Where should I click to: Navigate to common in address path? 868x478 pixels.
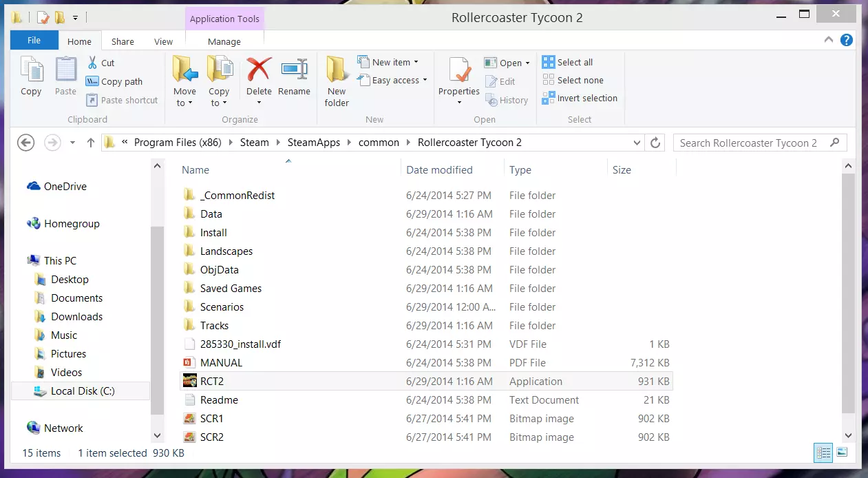(x=379, y=143)
